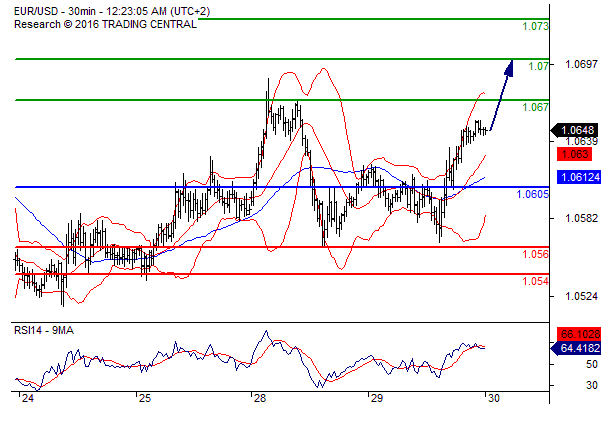Image resolution: width=601 pixels, height=423 pixels.
Task: Click date 24 on the time axis
Action: [28, 398]
